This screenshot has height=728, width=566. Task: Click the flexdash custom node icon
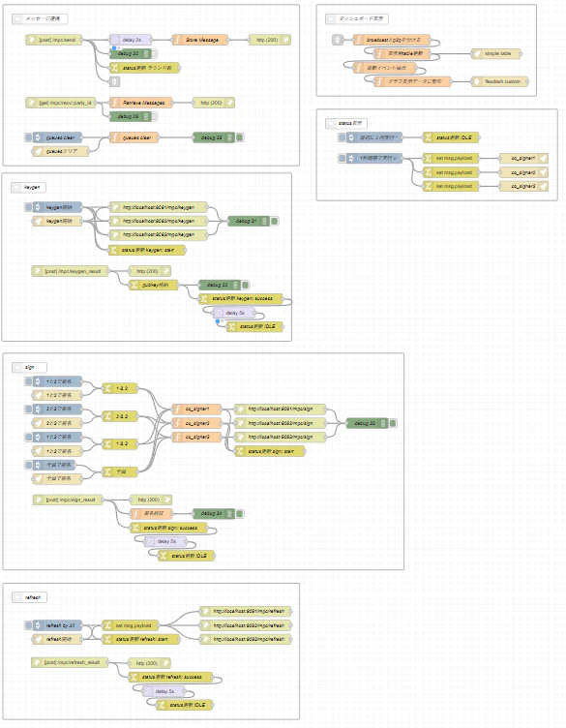coord(476,81)
